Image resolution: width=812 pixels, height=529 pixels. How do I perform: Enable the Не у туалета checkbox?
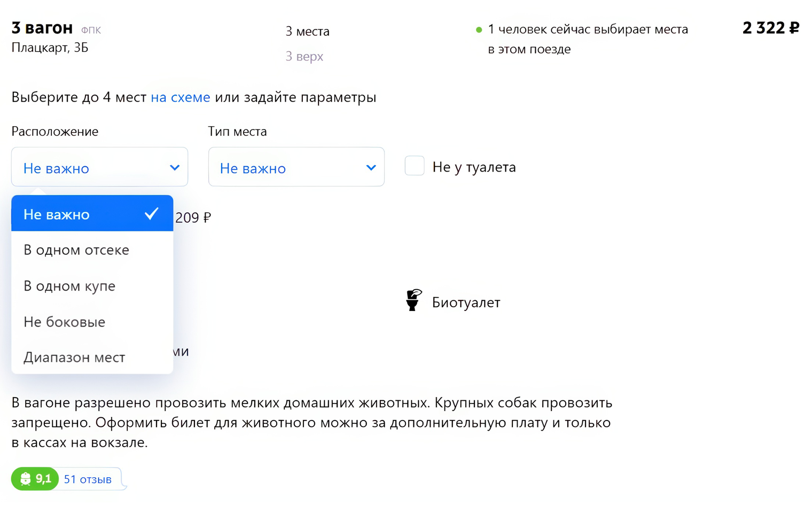[415, 166]
